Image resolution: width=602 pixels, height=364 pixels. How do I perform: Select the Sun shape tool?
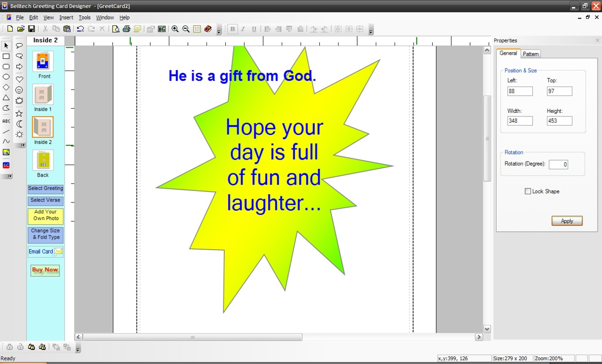coord(19,134)
